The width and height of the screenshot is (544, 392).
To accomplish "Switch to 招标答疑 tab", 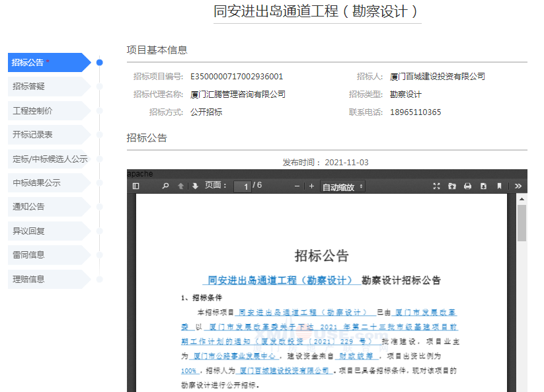I will click(46, 87).
